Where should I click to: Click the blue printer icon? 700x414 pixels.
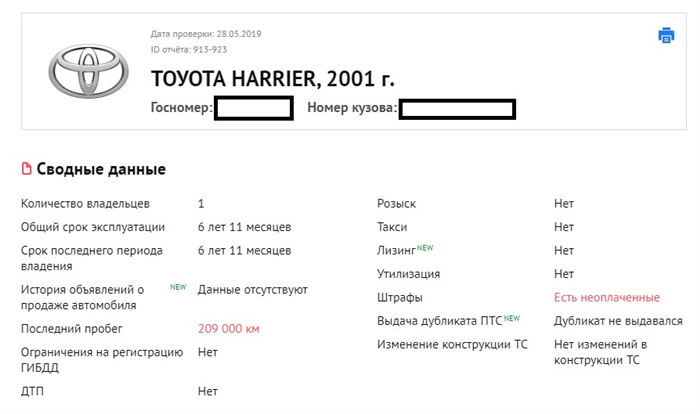666,35
